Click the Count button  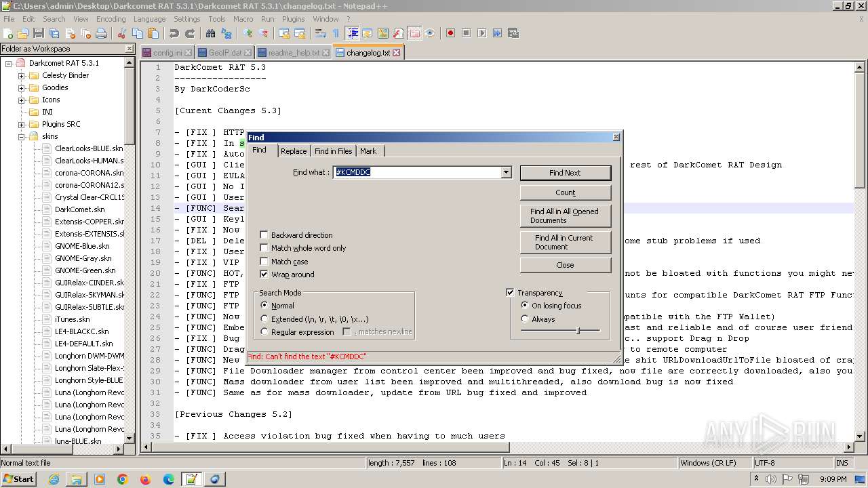click(565, 192)
